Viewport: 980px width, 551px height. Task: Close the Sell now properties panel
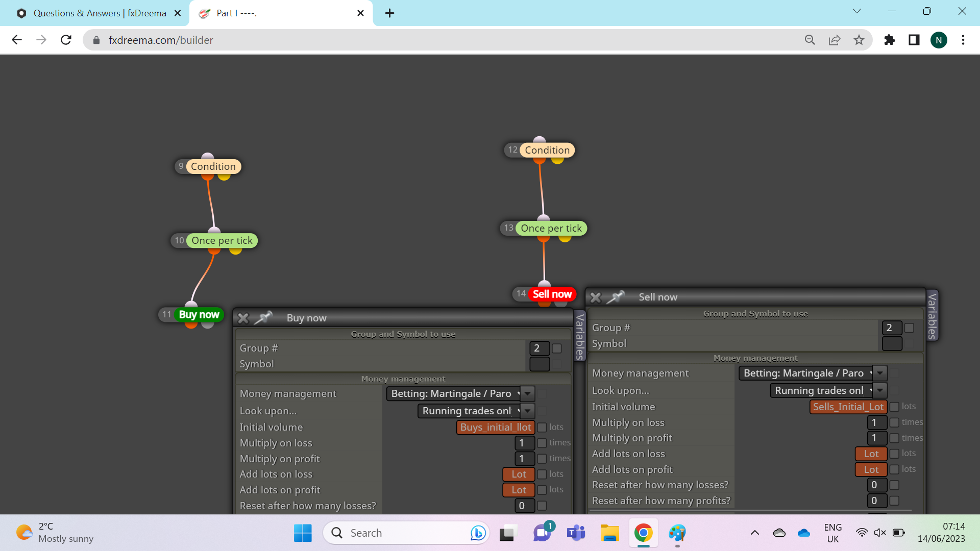(596, 297)
